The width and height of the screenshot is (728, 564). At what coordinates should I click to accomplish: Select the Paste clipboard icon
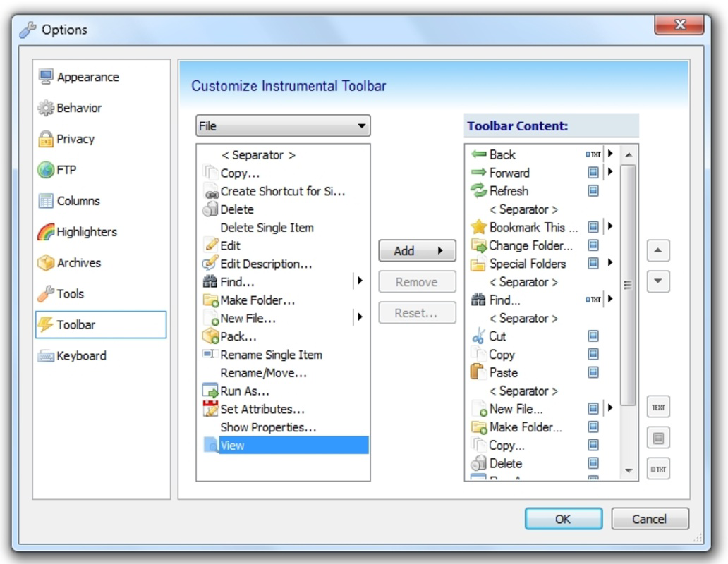point(478,372)
